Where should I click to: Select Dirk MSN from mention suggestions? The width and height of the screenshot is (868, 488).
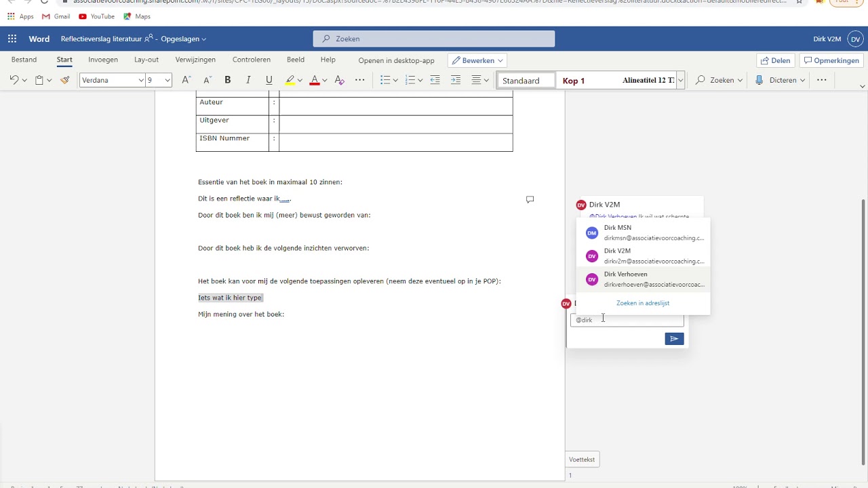(643, 232)
